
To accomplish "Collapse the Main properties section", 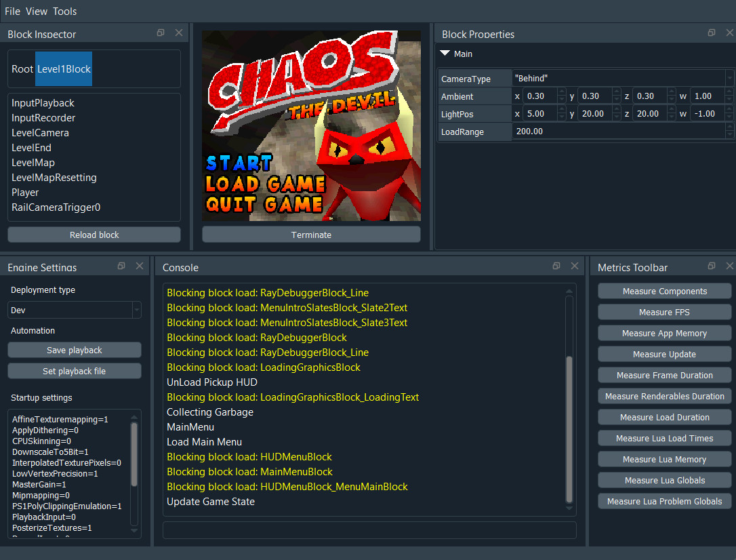I will (445, 54).
